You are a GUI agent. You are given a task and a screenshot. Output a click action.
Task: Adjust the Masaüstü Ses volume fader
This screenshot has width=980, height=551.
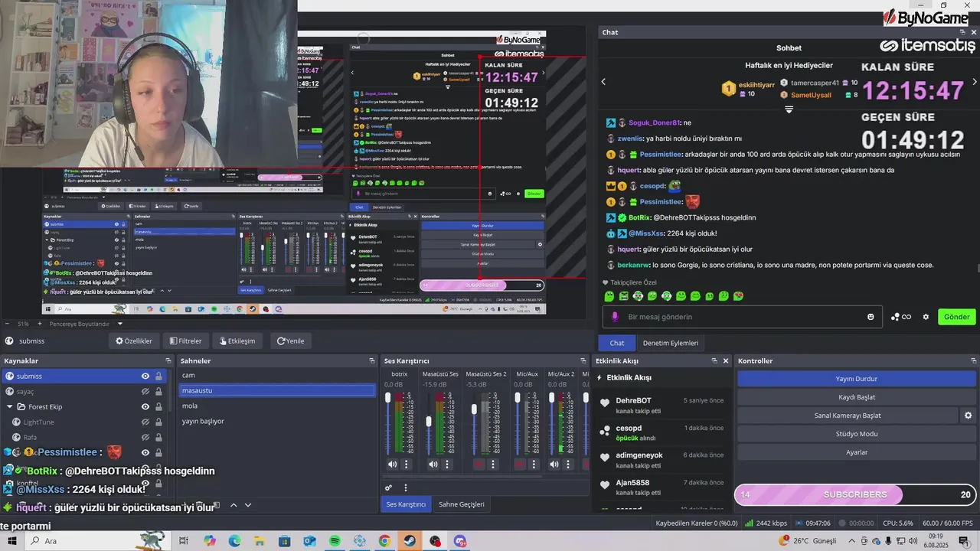(x=429, y=422)
